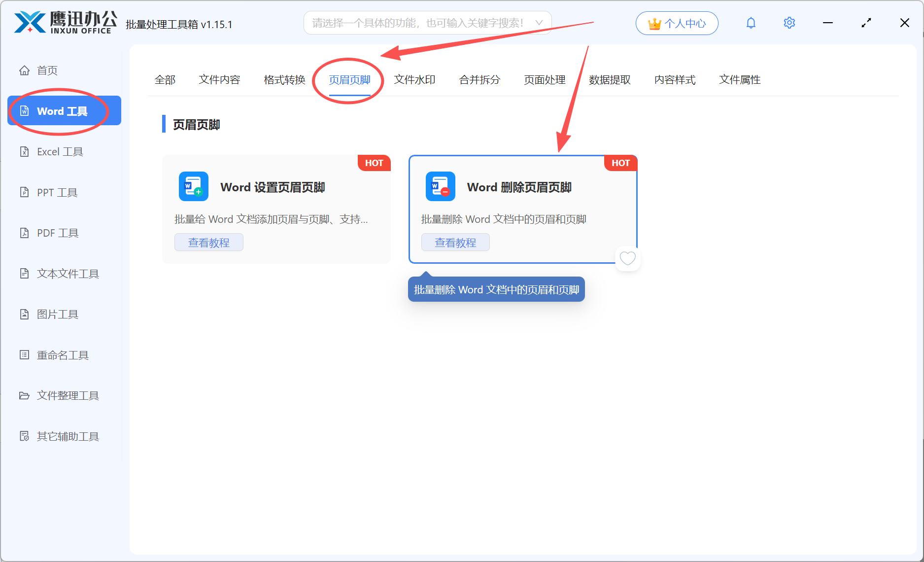Switch to the 内容样式 tab
Screen dimensions: 924x562
pos(675,80)
